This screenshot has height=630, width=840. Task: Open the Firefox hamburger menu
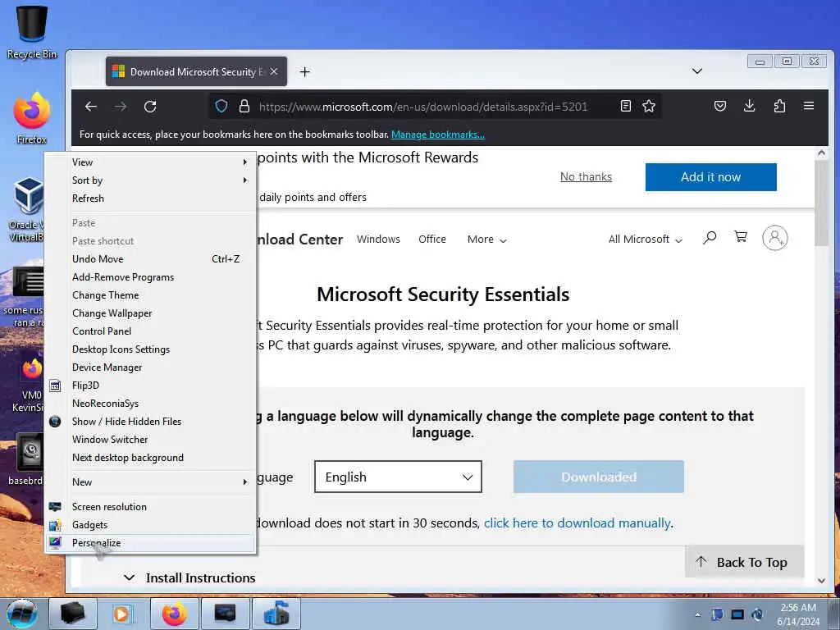tap(809, 106)
